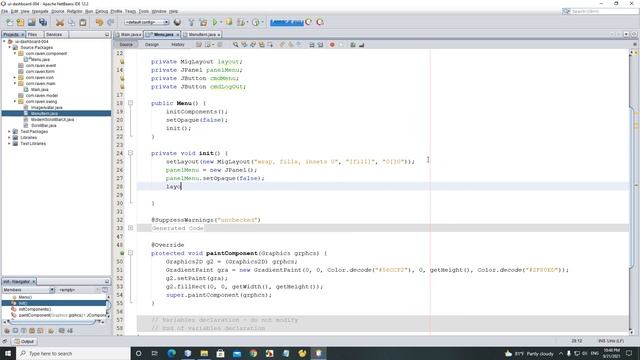Collapse the paintComponent method fold
Screen dimensions: 640x360
[131, 253]
